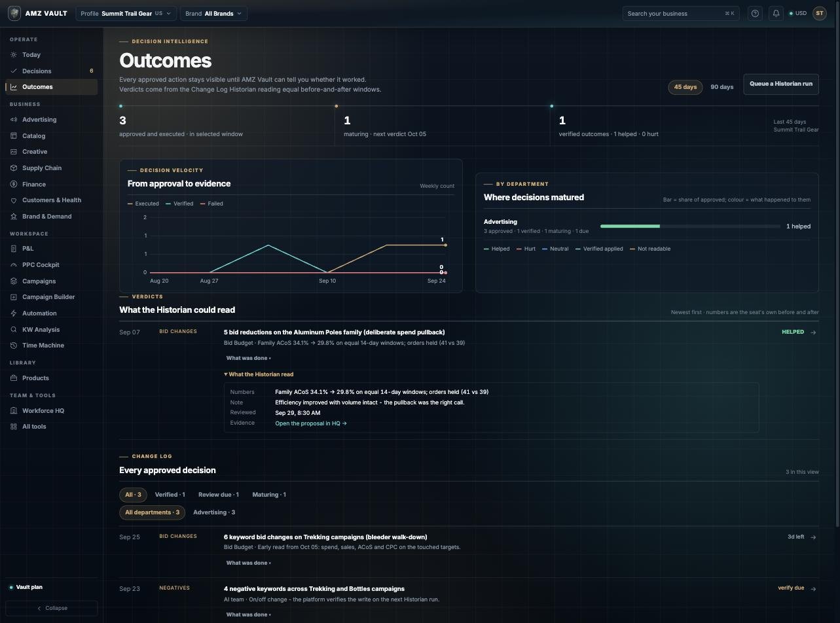840x623 pixels.
Task: Open the USD currency selector
Action: tap(798, 13)
